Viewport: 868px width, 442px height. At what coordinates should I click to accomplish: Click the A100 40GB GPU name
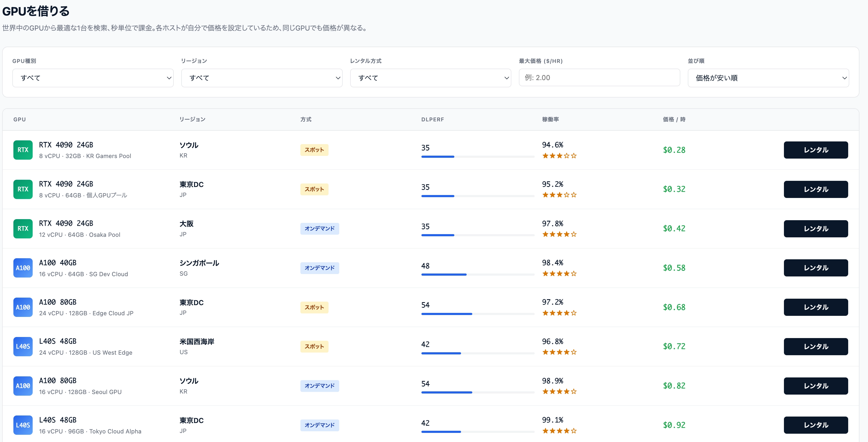[x=58, y=263]
